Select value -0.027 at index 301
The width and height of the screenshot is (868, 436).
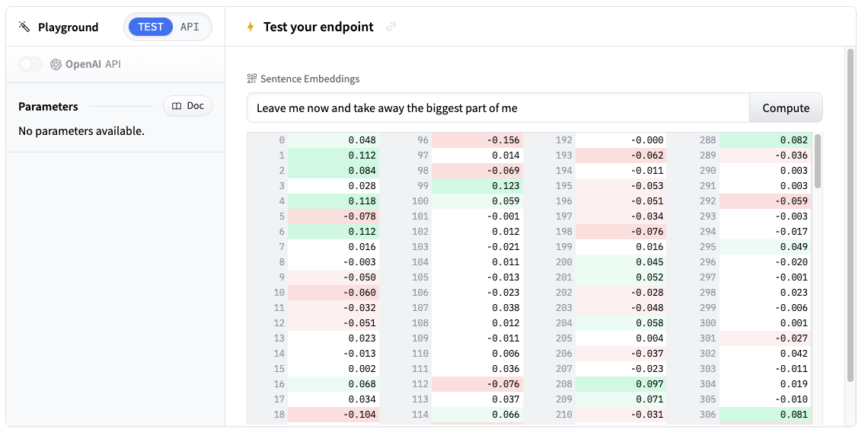click(x=765, y=338)
